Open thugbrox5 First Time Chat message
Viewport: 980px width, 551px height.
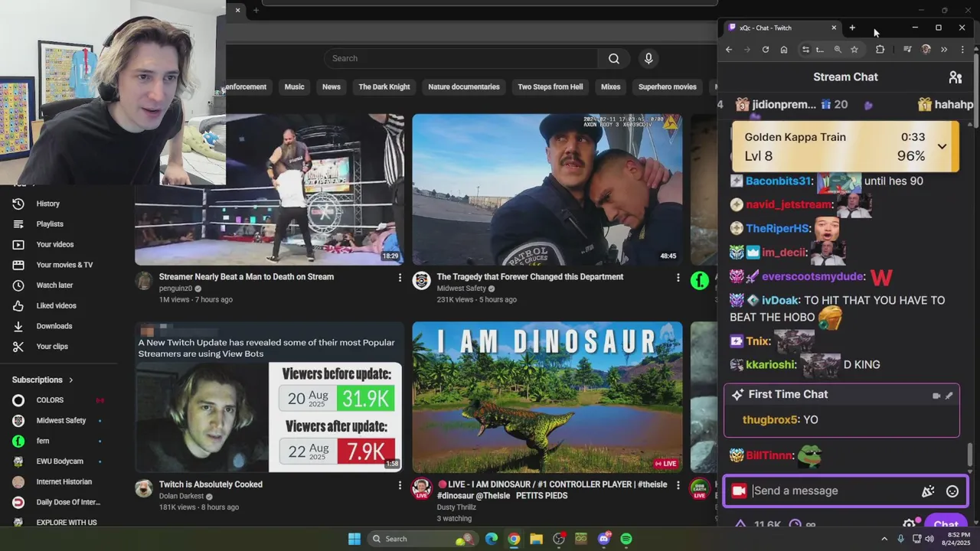(841, 420)
